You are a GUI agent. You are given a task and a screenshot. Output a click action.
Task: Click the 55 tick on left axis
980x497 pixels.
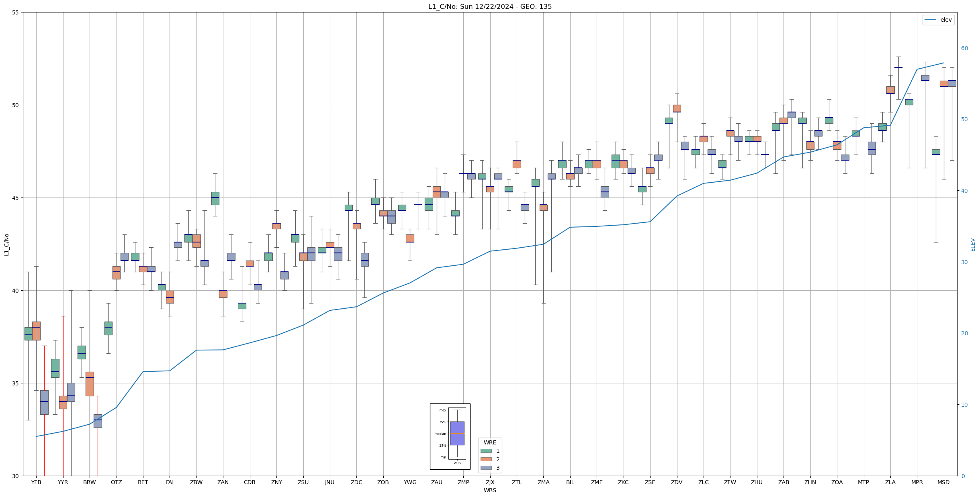16,12
